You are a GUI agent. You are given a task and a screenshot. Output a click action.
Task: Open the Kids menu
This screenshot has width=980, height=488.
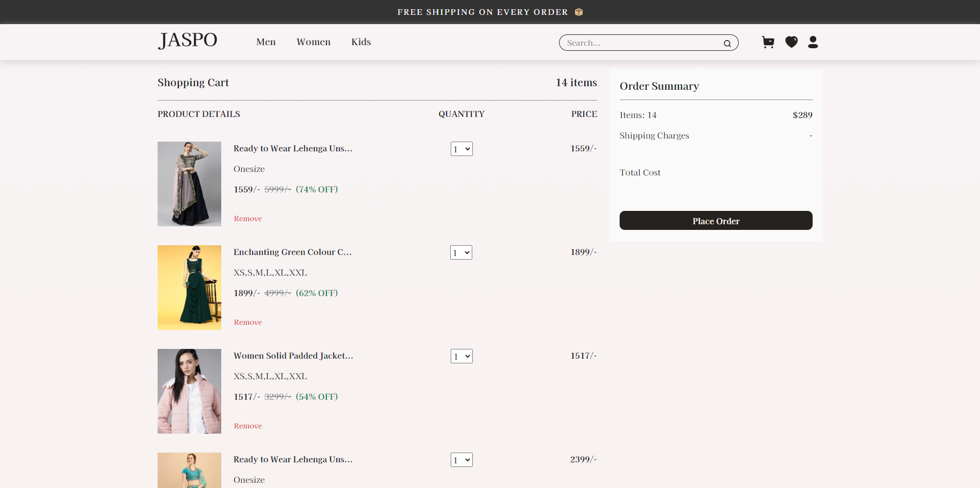(361, 42)
